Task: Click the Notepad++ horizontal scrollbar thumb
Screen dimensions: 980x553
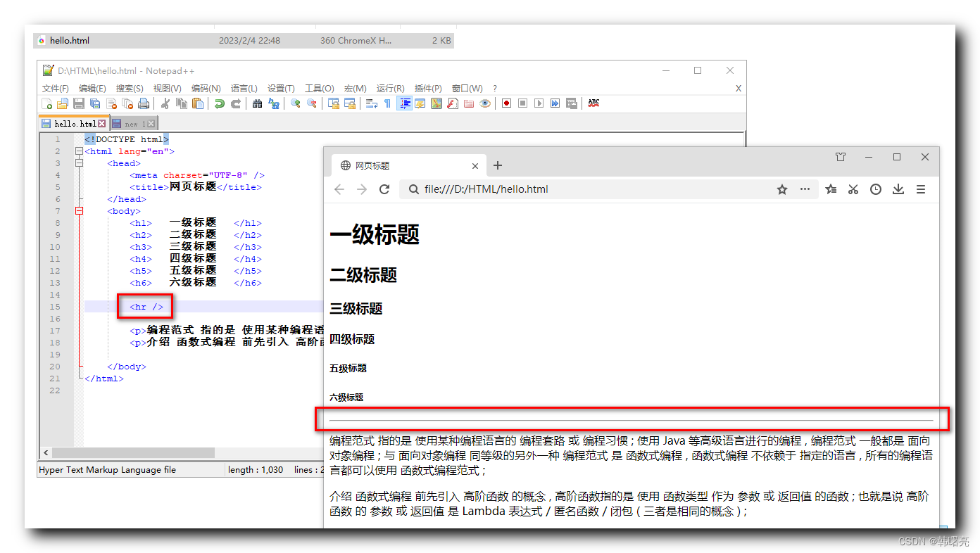Action: pos(133,452)
